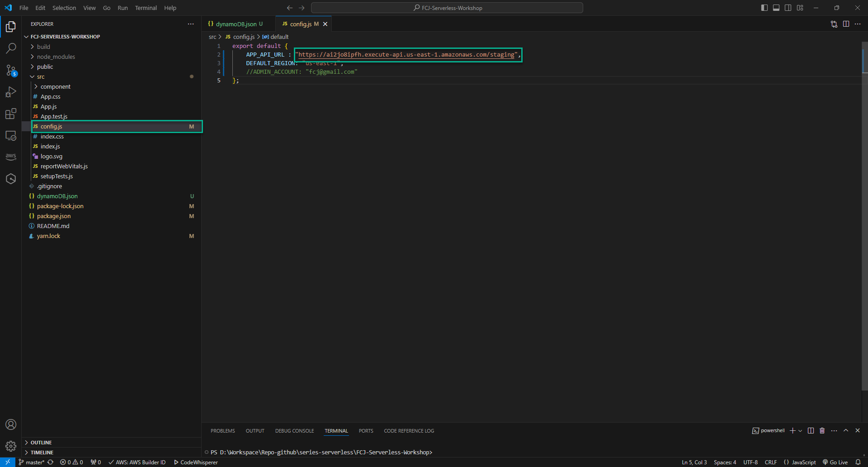
Task: Click Ln 5, Col 3 cursor position
Action: pos(694,462)
